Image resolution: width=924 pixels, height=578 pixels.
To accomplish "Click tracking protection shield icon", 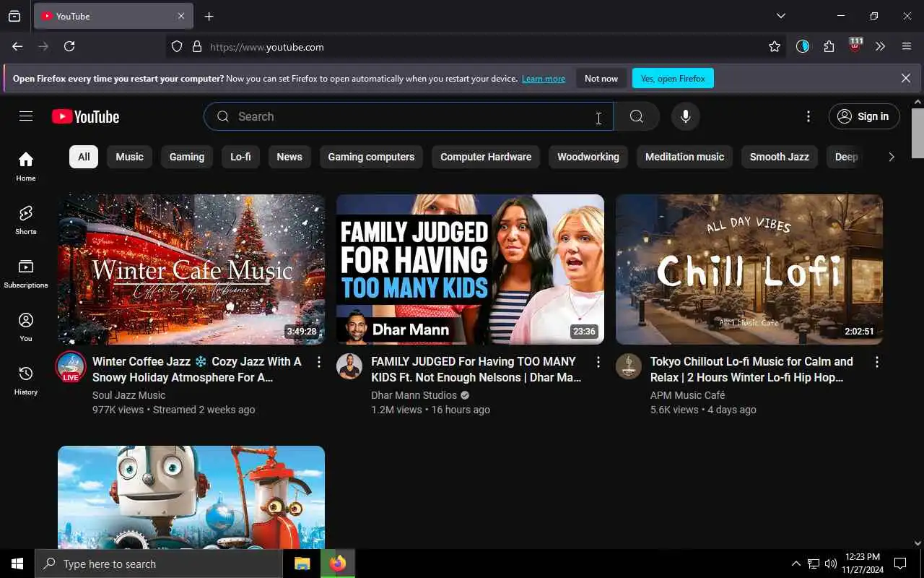I will (x=177, y=46).
